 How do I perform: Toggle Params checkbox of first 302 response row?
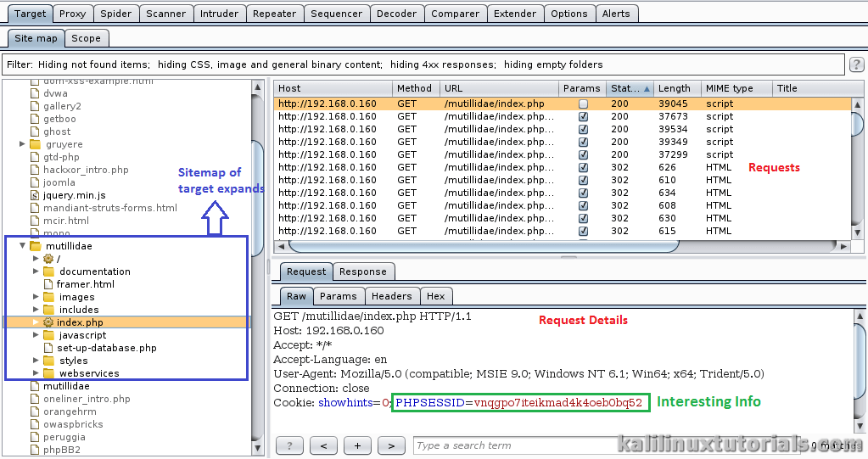click(x=583, y=167)
